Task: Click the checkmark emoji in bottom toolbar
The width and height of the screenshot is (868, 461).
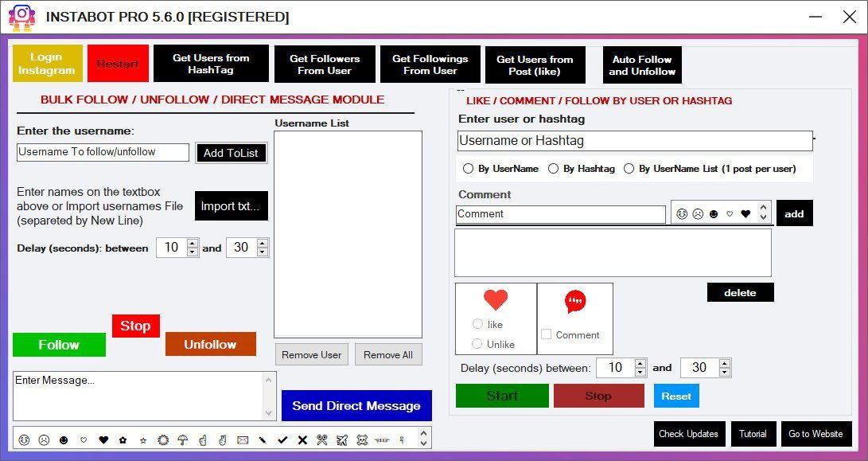Action: pos(281,438)
